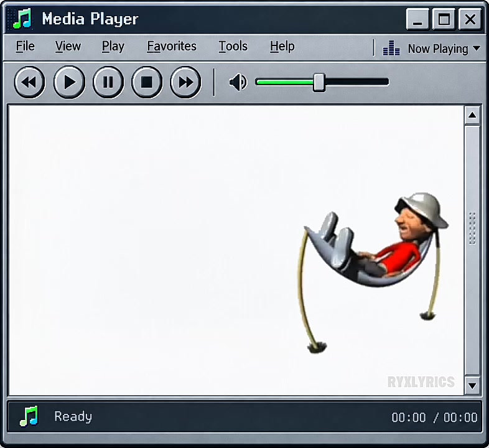489x448 pixels.
Task: Open the Help menu
Action: click(x=282, y=47)
